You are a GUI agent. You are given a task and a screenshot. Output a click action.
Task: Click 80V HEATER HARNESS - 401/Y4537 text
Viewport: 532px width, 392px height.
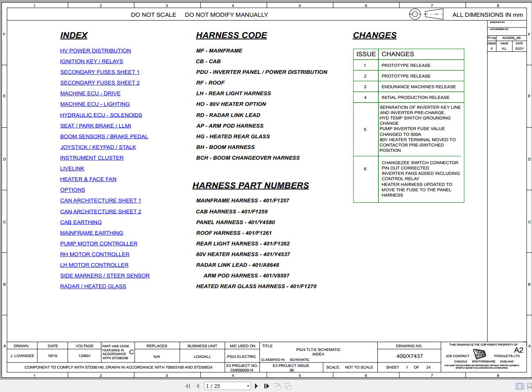point(243,254)
